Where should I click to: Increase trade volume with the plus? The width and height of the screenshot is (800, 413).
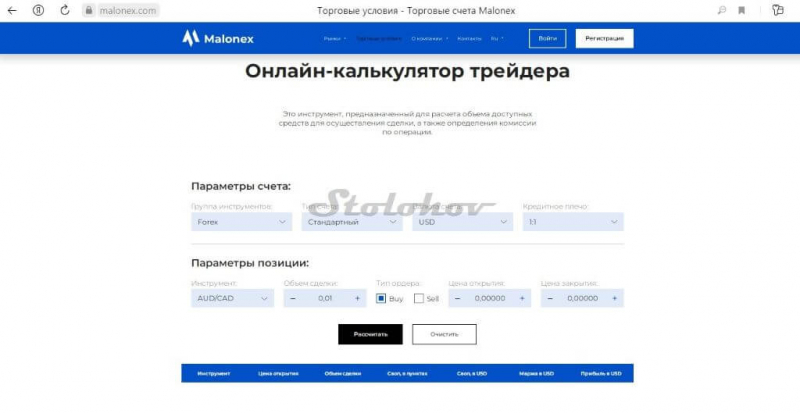(x=357, y=298)
